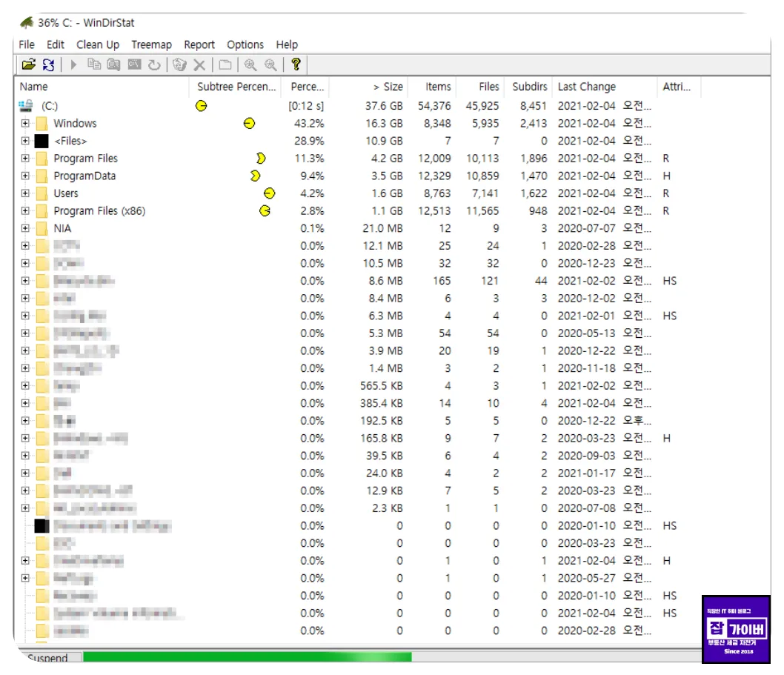Click the 2.3 KB size value
Screen dimensions: 784x675
[387, 508]
